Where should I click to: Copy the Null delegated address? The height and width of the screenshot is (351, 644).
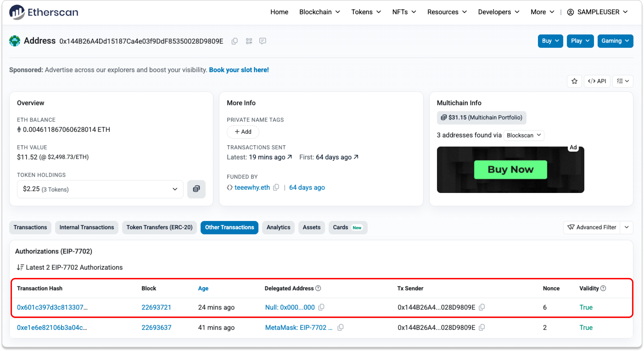click(322, 307)
